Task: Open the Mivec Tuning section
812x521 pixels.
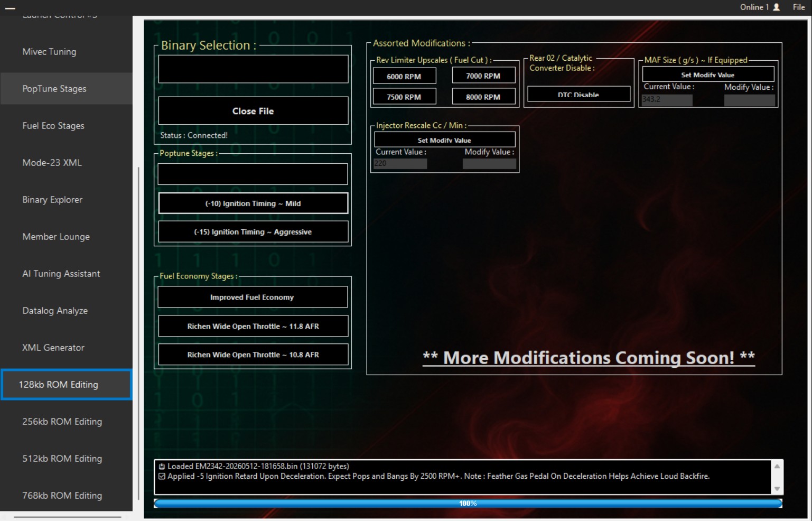Action: click(x=66, y=52)
